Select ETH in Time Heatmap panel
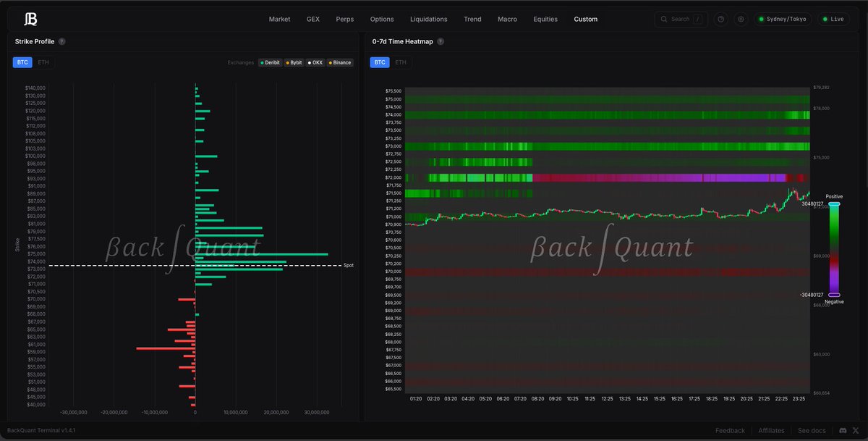This screenshot has height=441, width=868. pos(401,62)
